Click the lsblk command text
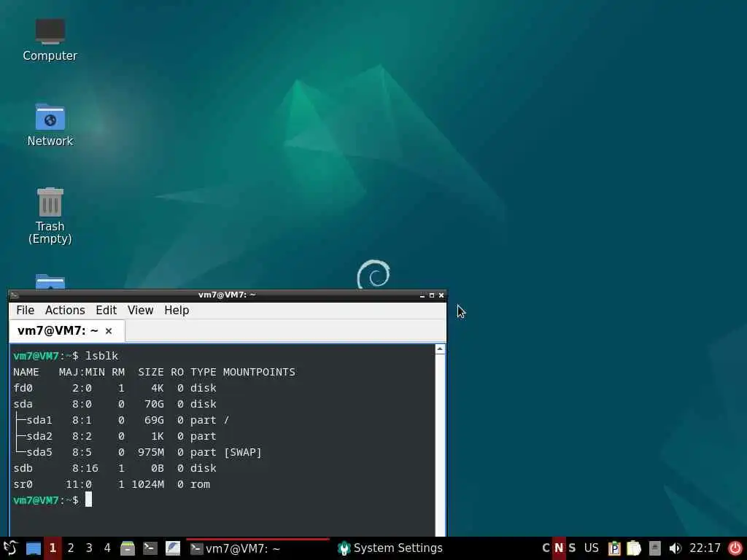 pos(101,356)
